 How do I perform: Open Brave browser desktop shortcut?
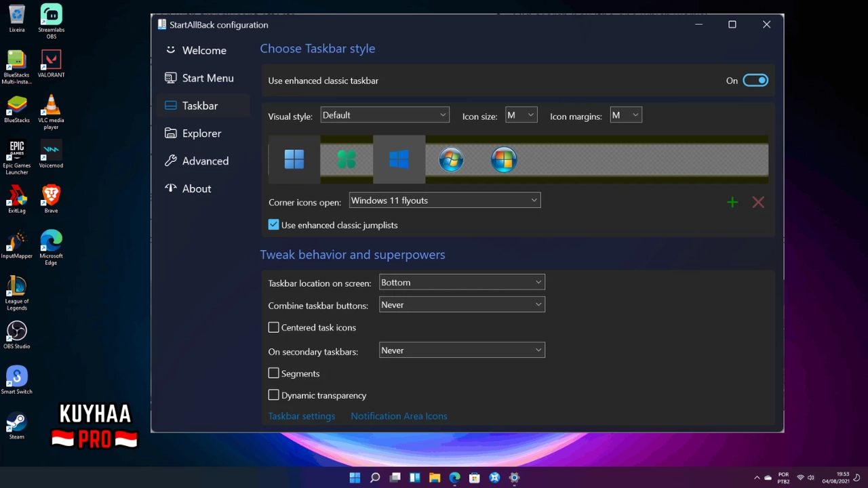tap(51, 199)
